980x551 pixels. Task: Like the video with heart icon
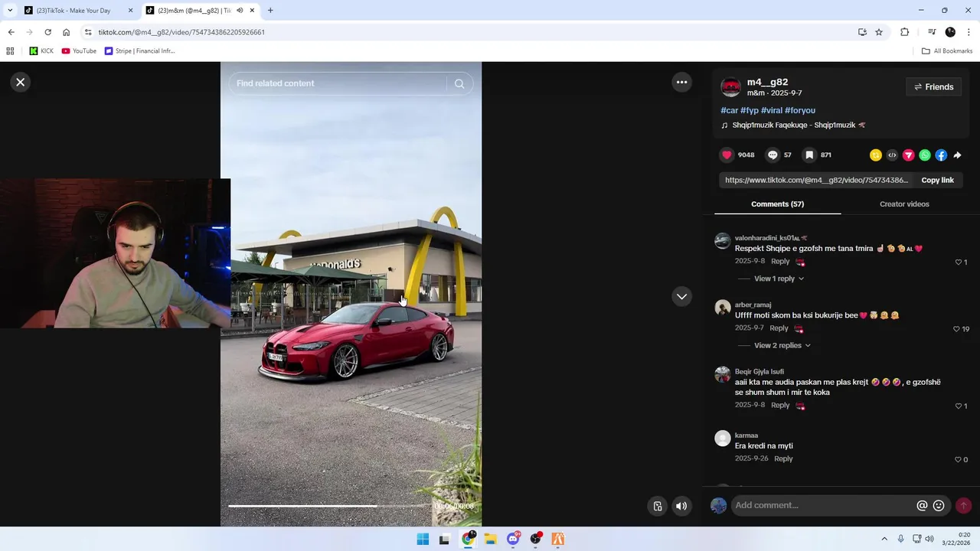[727, 155]
